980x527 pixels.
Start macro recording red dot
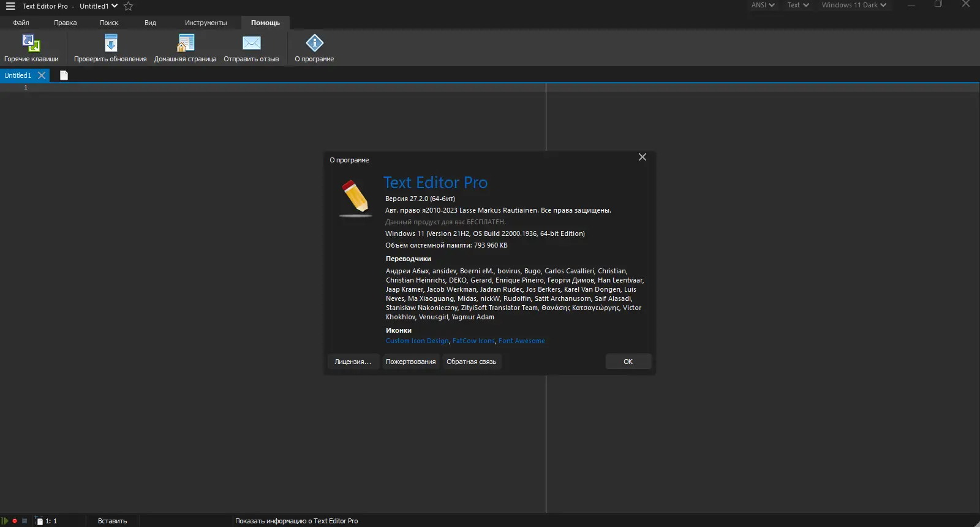click(15, 521)
